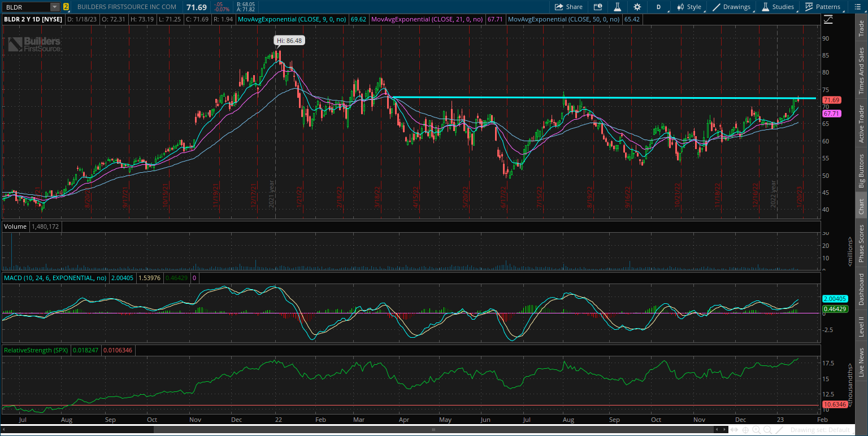Click the 69.62 EMA value cell

point(358,19)
